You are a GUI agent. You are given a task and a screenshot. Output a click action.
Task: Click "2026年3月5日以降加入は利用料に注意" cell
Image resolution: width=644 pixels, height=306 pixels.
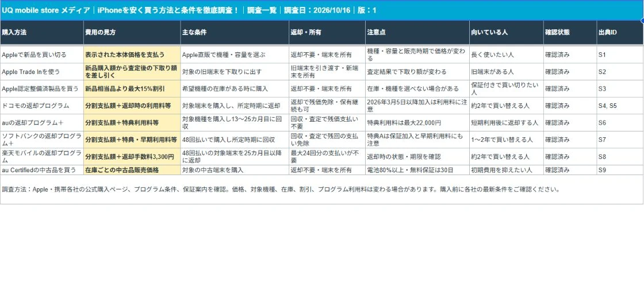[417, 106]
